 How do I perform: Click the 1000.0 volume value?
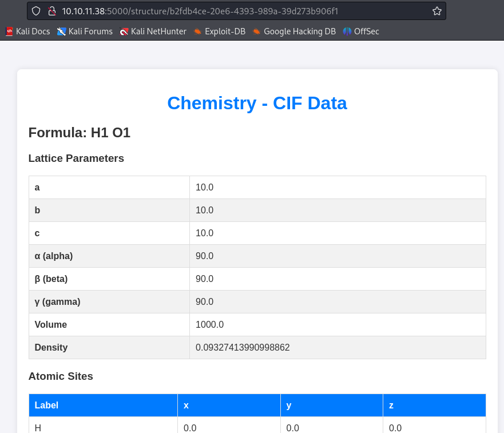(209, 325)
